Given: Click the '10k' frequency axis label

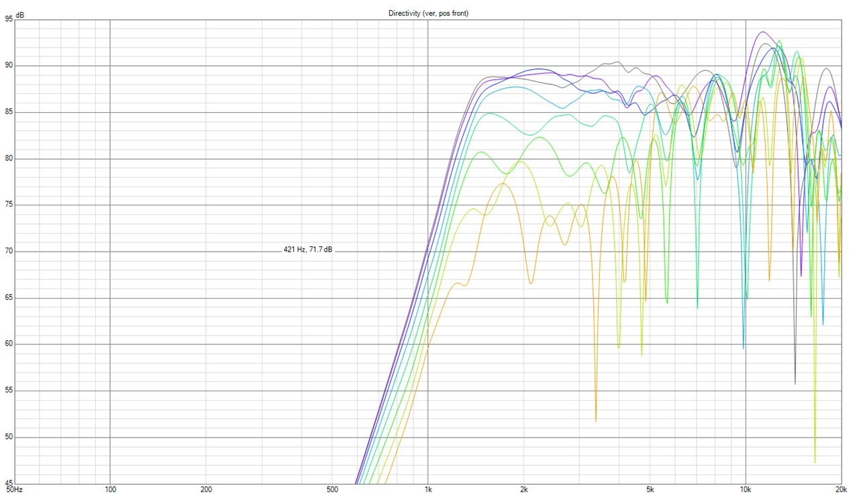Looking at the screenshot, I should (x=746, y=489).
